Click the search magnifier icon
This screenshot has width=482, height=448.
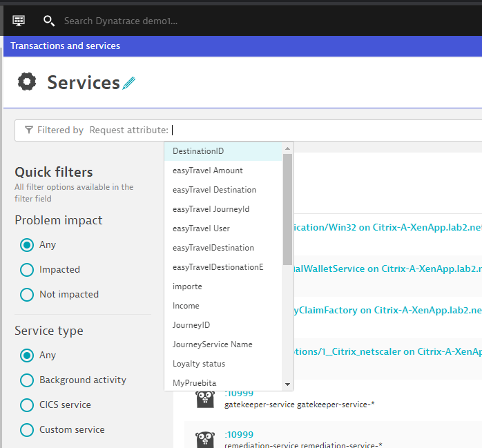coord(49,21)
